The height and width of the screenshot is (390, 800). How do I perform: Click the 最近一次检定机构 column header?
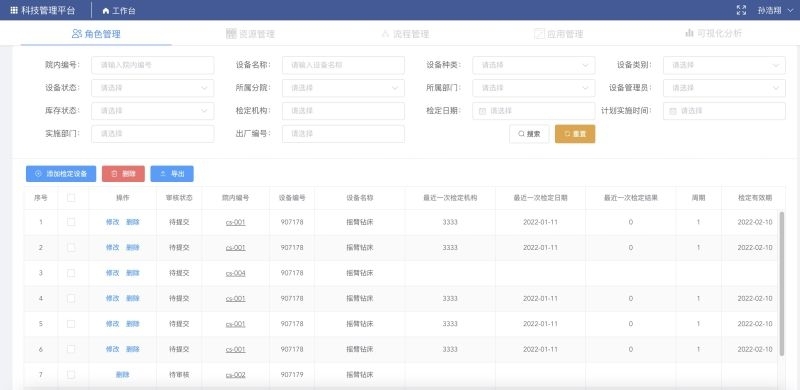(450, 198)
